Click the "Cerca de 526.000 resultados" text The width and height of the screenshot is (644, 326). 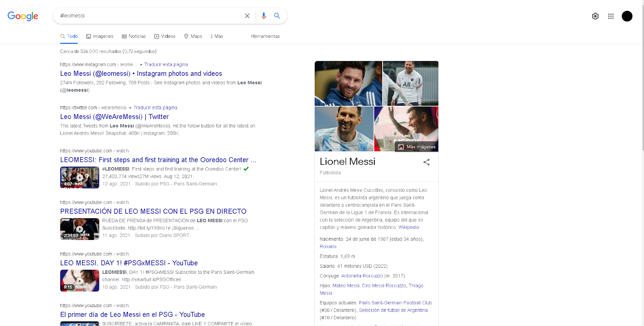tap(108, 51)
